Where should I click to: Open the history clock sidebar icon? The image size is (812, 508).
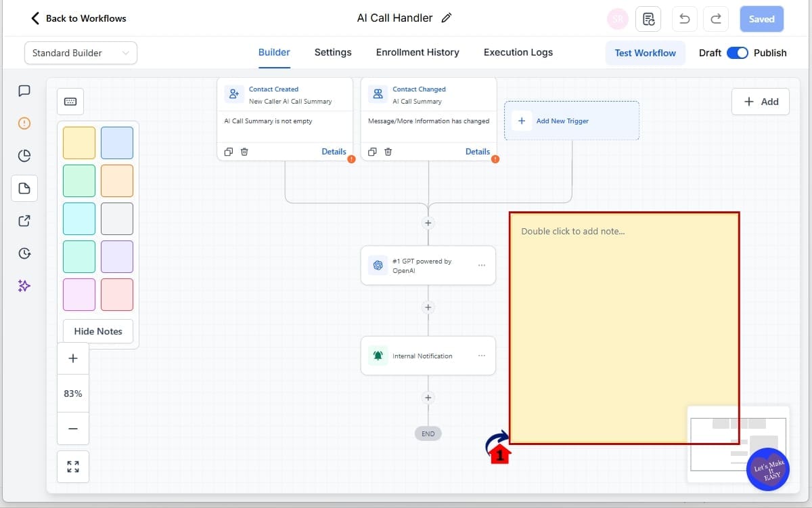click(24, 253)
